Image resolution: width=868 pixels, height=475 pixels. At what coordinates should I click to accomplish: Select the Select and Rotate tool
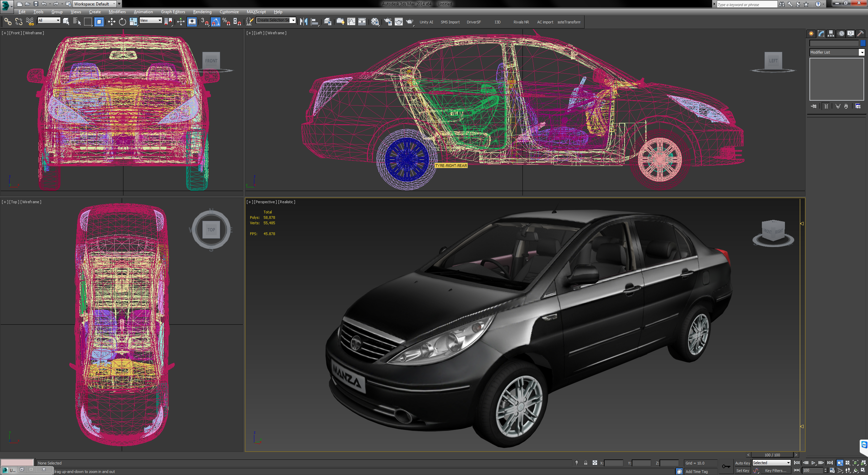coord(122,21)
